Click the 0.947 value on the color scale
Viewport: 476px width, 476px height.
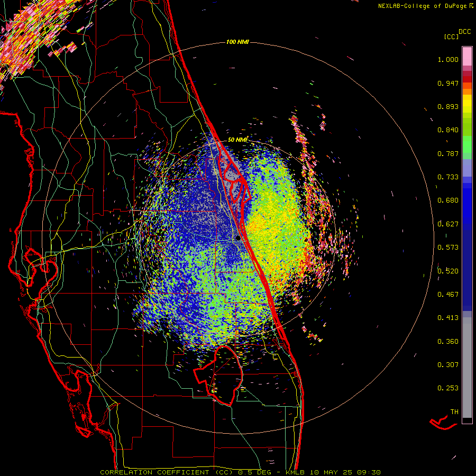[x=448, y=83]
